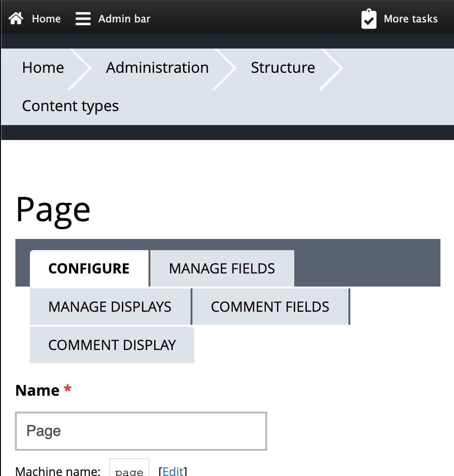454x476 pixels.
Task: Open the Admin bar hamburger menu
Action: click(83, 18)
